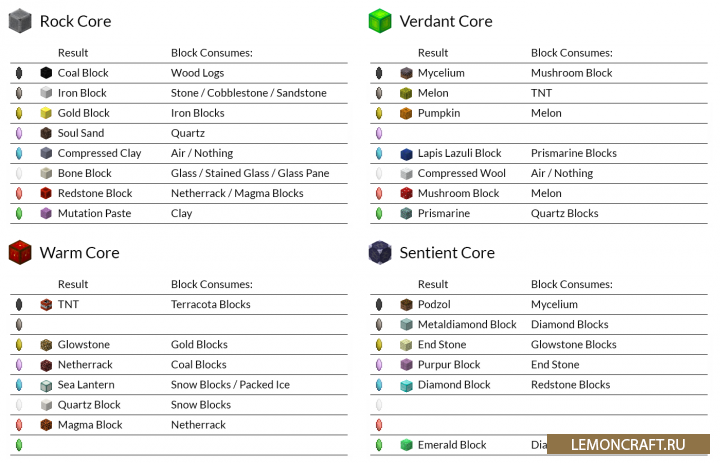Click the Warm Core heading

point(79,252)
